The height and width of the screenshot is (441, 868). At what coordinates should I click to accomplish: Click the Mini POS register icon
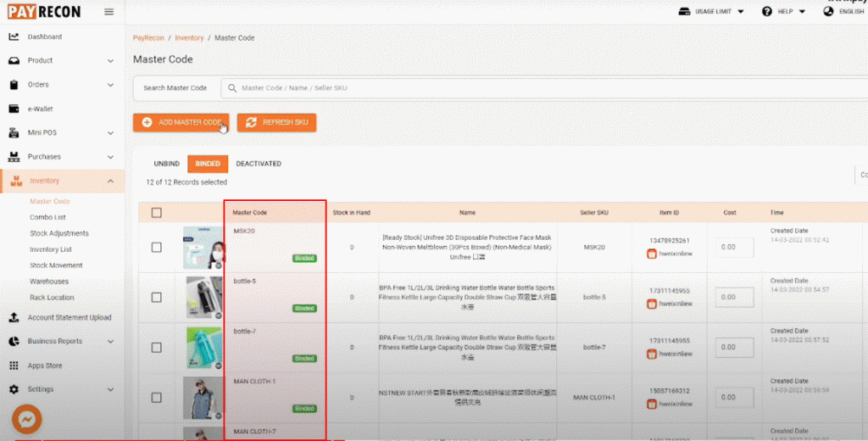[14, 133]
